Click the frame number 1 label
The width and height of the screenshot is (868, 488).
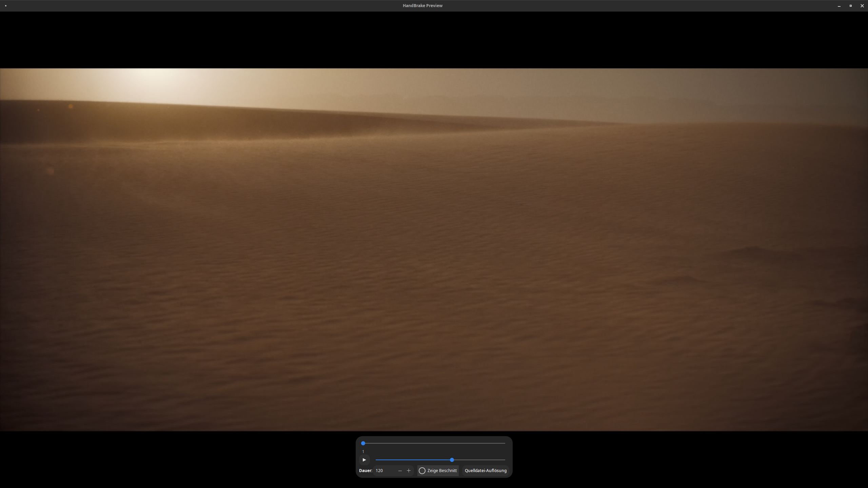click(x=363, y=452)
